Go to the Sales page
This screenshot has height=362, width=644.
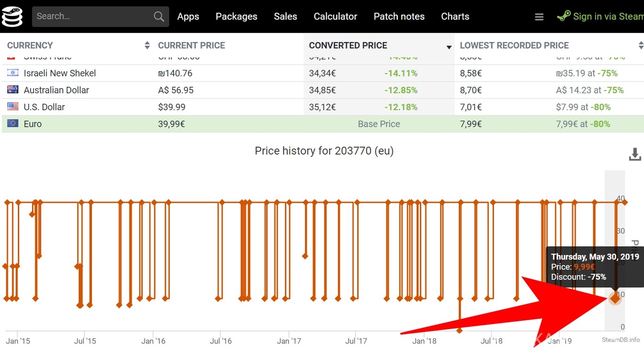click(285, 16)
